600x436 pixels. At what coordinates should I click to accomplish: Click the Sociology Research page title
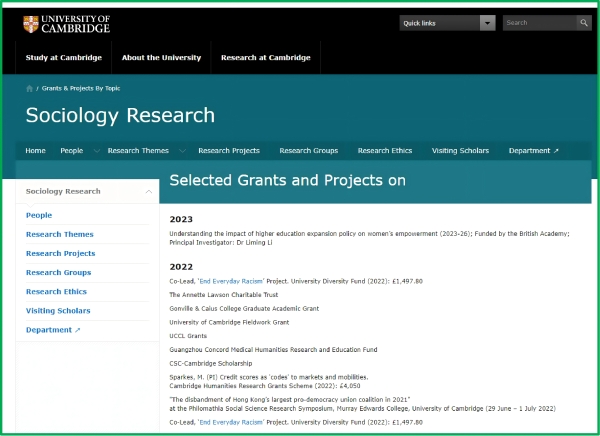pos(120,115)
